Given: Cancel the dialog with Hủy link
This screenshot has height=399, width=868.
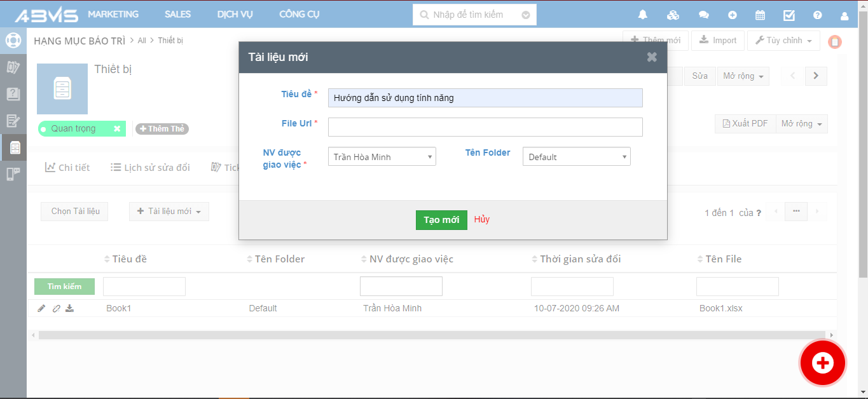Looking at the screenshot, I should pyautogui.click(x=481, y=220).
